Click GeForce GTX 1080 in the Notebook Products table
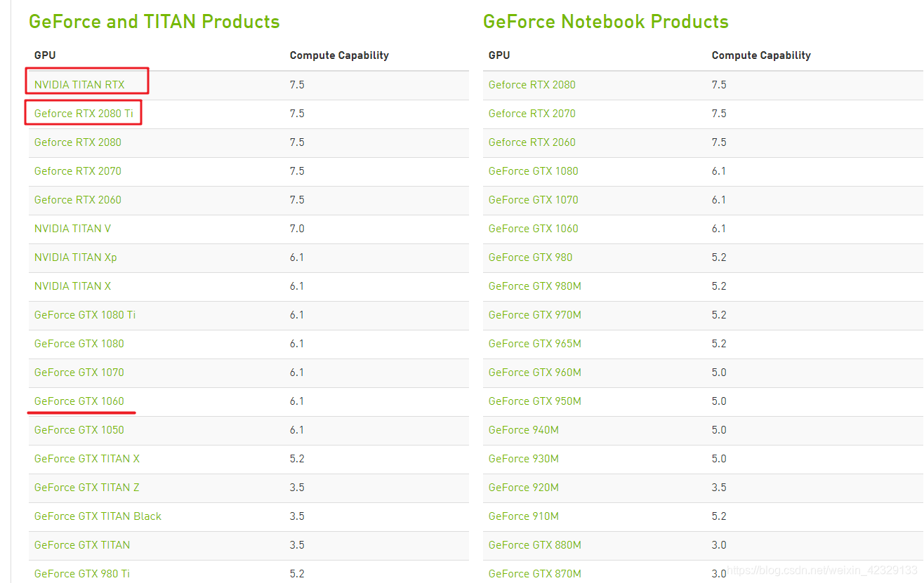Screen dimensions: 924x583 pos(534,171)
